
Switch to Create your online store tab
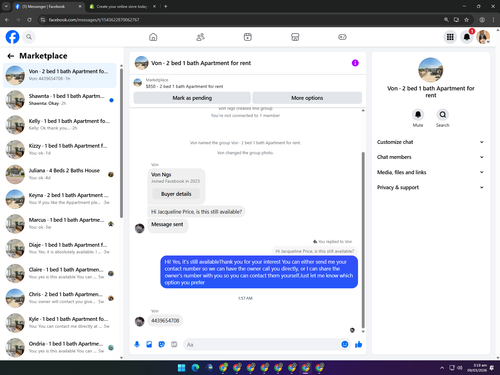[123, 6]
